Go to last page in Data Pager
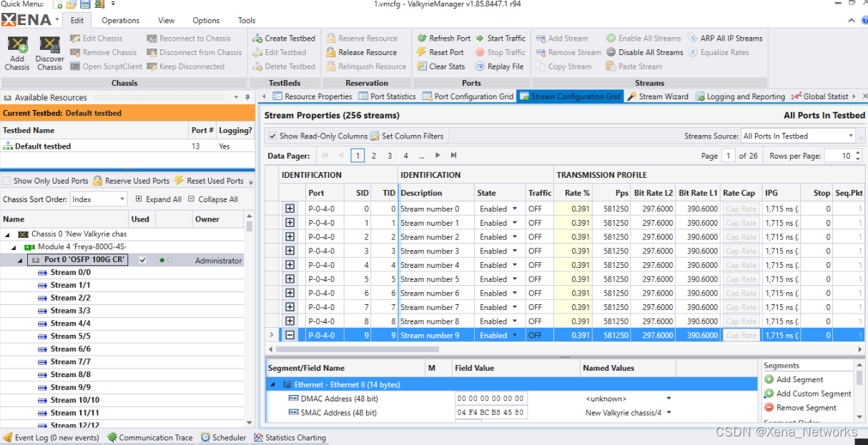 [454, 156]
